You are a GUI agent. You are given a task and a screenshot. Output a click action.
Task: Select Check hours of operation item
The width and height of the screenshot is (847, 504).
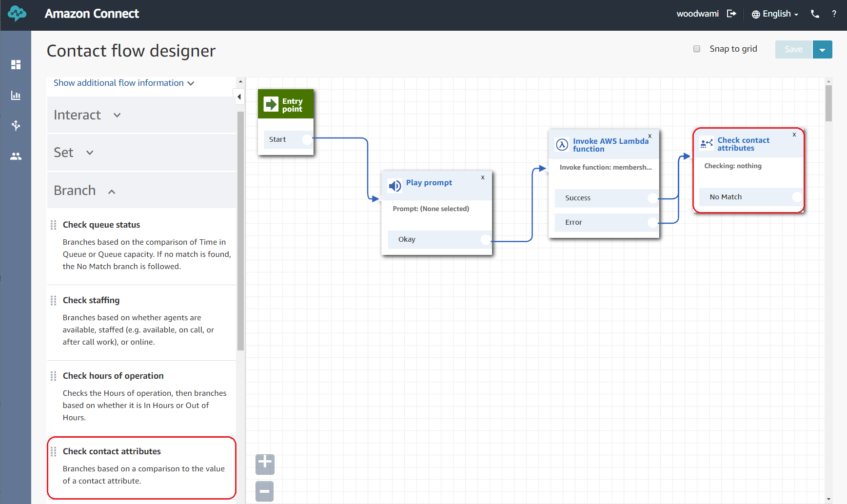(113, 376)
